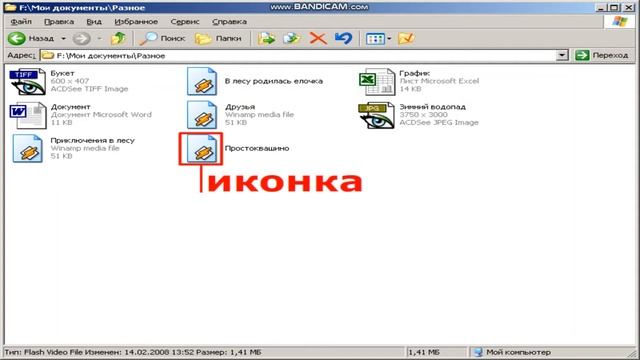
Task: Click the title bar folder icon
Action: tap(10, 7)
